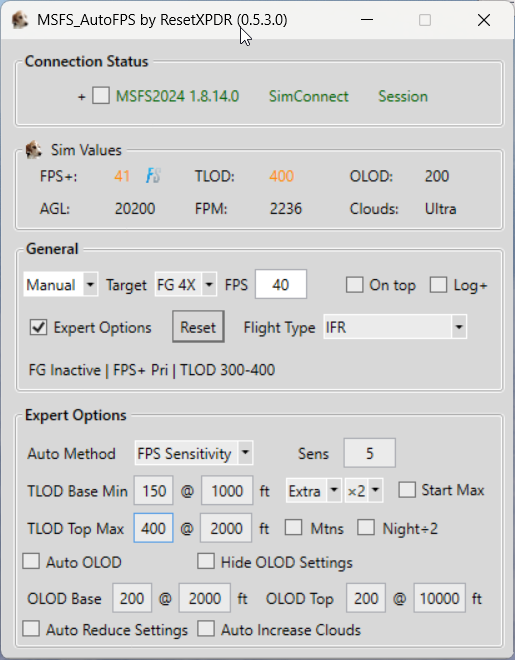Image resolution: width=515 pixels, height=660 pixels.
Task: Open the Flight Type IFR dropdown
Action: tap(395, 327)
